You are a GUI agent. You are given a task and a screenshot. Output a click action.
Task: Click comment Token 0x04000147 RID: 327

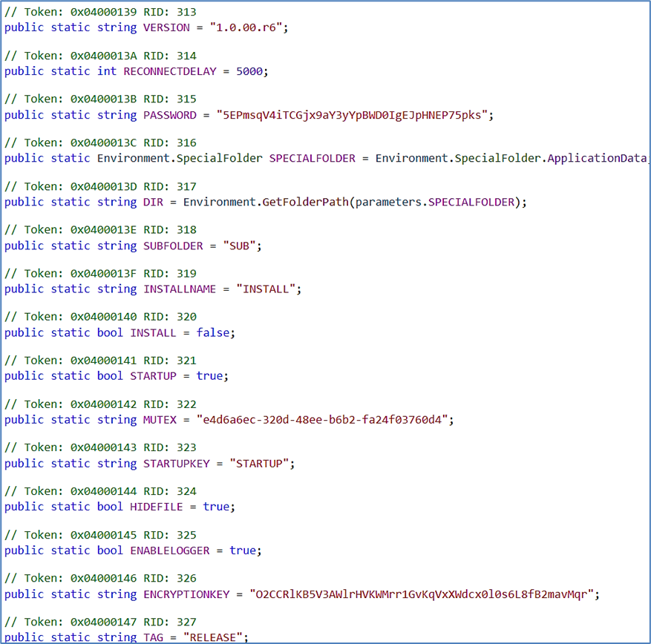coord(100,622)
